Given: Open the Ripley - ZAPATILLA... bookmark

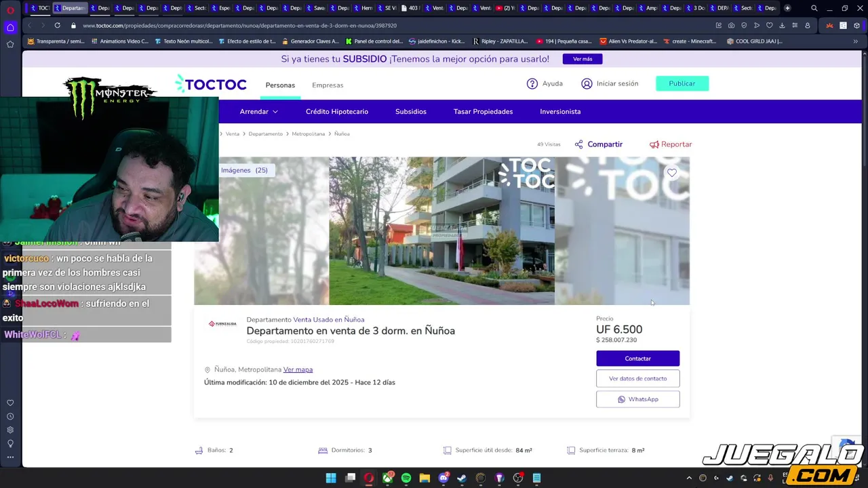Looking at the screenshot, I should point(500,41).
